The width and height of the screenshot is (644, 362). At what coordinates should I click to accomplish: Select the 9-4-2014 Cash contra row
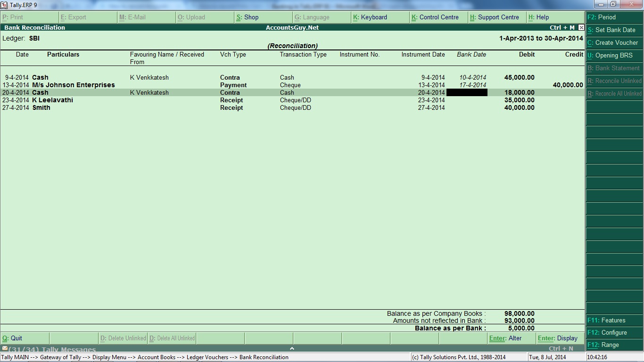click(x=292, y=77)
